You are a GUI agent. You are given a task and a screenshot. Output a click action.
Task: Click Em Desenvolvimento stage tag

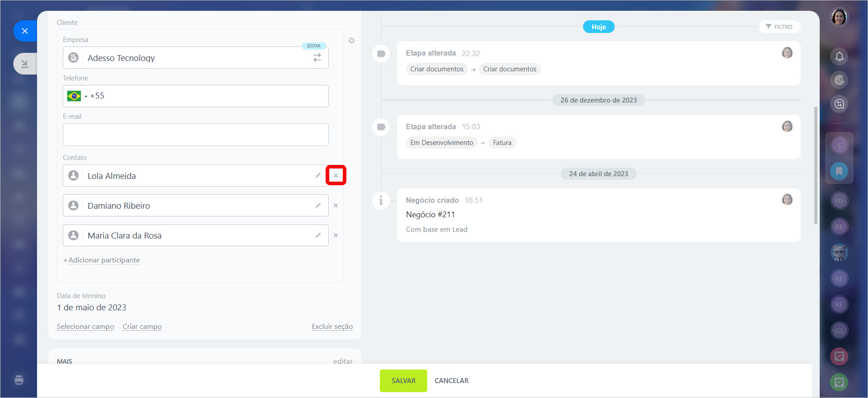442,143
